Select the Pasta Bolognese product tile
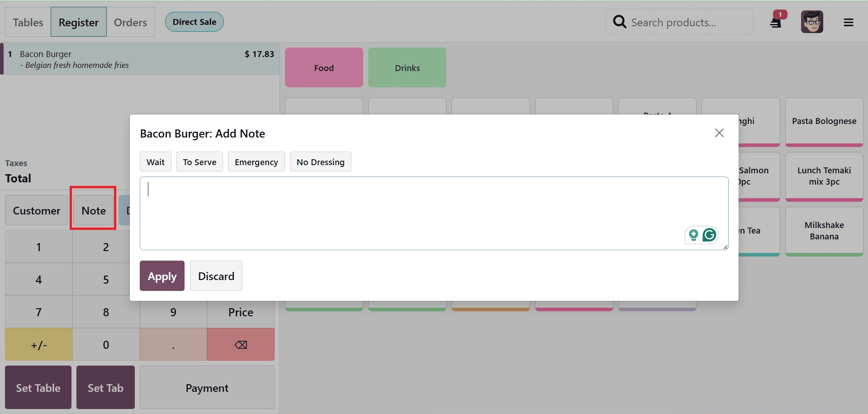This screenshot has width=868, height=414. 824,121
